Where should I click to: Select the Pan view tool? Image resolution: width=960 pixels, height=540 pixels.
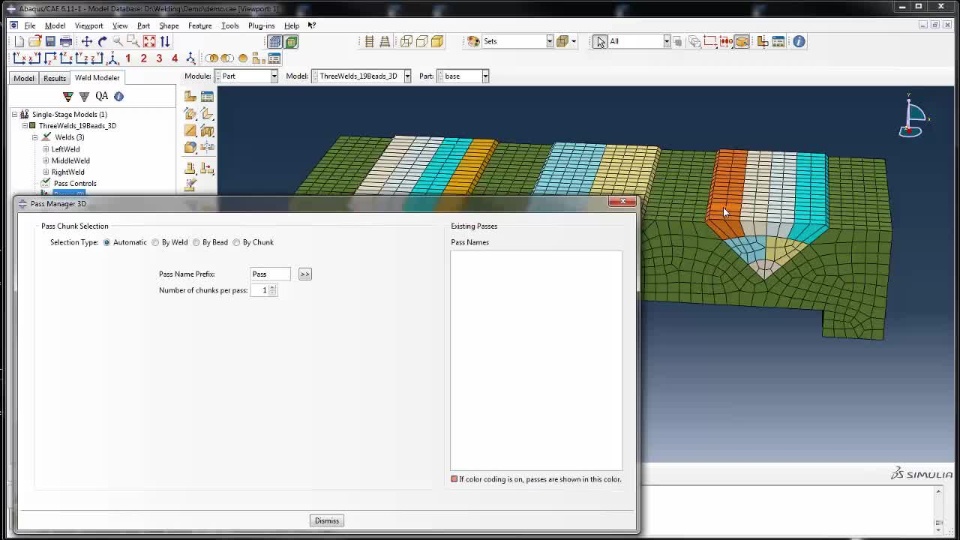click(x=87, y=42)
